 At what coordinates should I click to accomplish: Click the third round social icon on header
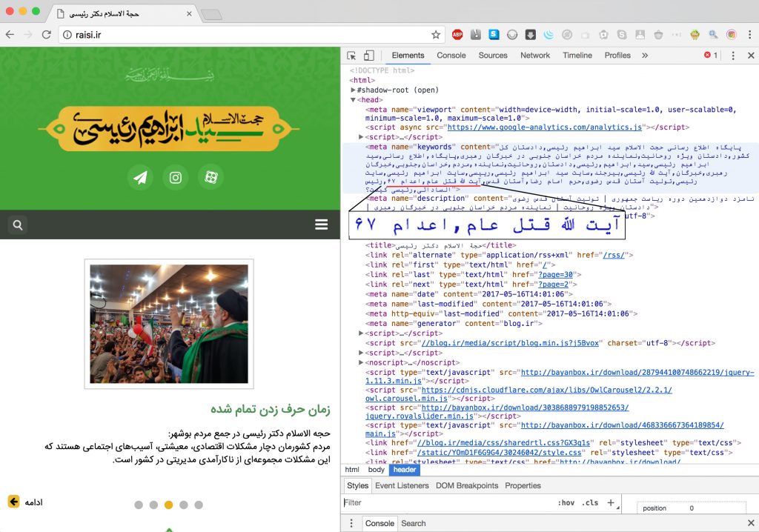coord(211,178)
